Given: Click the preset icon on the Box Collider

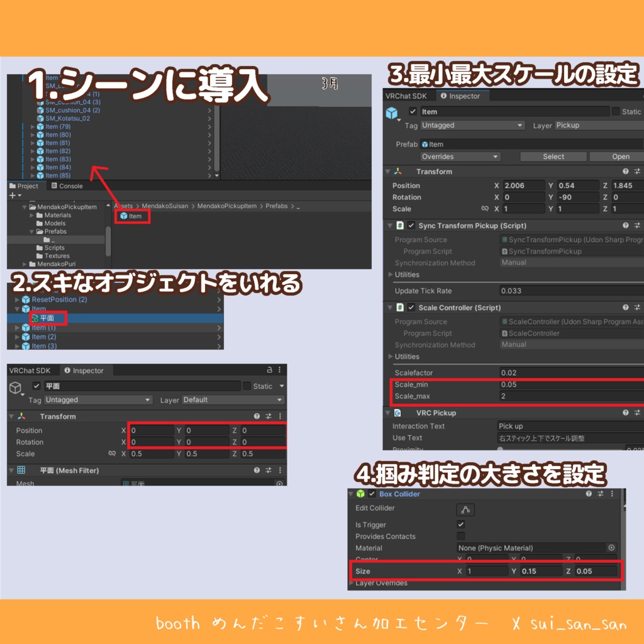Looking at the screenshot, I should point(601,494).
